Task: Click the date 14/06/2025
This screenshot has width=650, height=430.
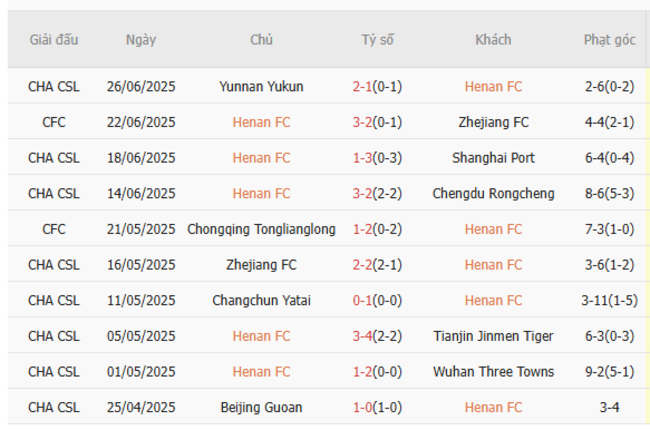Action: (x=141, y=193)
